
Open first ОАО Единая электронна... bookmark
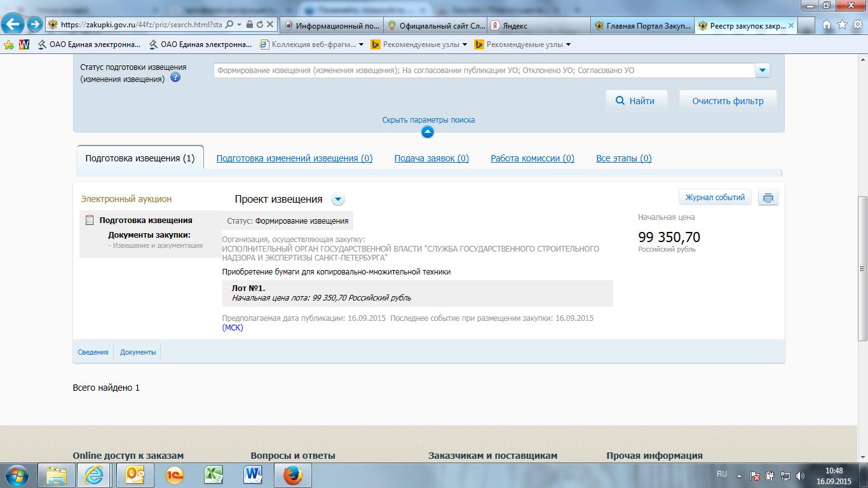click(89, 44)
